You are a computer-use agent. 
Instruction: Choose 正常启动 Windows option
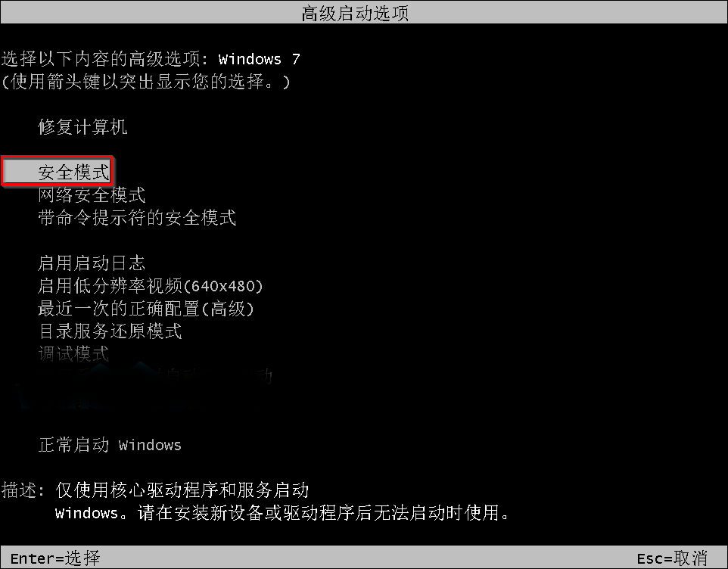click(x=110, y=445)
